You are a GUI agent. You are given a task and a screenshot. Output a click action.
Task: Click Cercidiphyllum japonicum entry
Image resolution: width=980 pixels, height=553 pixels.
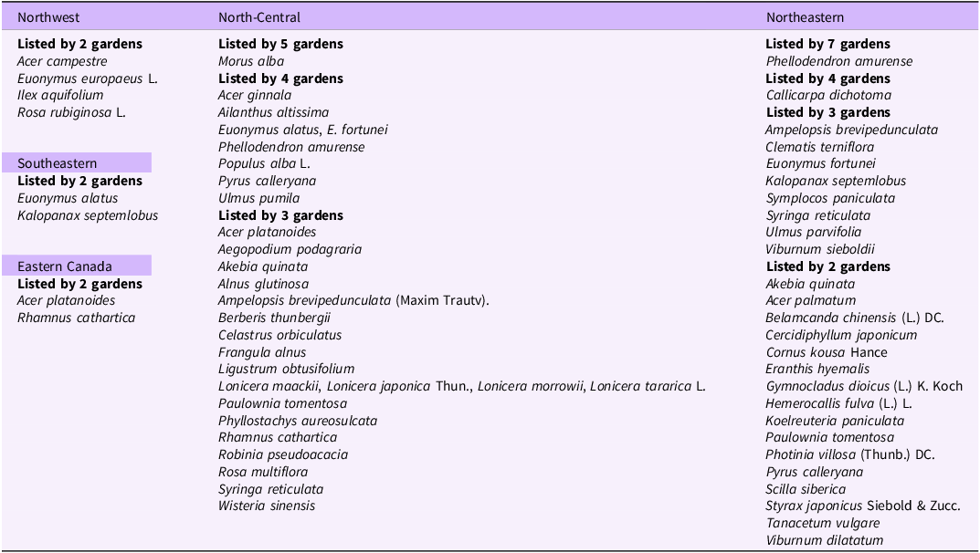coord(841,335)
